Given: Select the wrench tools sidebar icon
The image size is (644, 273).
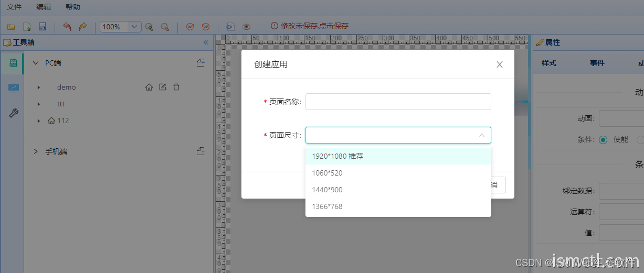Looking at the screenshot, I should [x=14, y=113].
